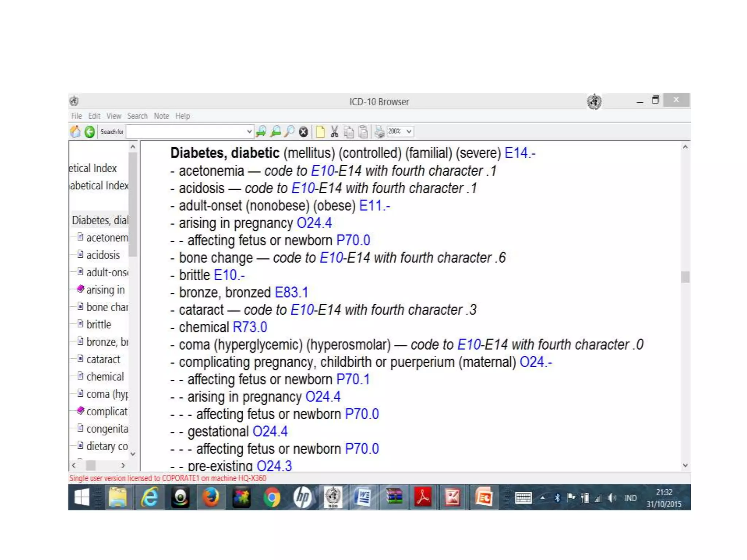This screenshot has height=560, width=747.
Task: Expand the Search for history dropdown arrow
Action: point(249,132)
